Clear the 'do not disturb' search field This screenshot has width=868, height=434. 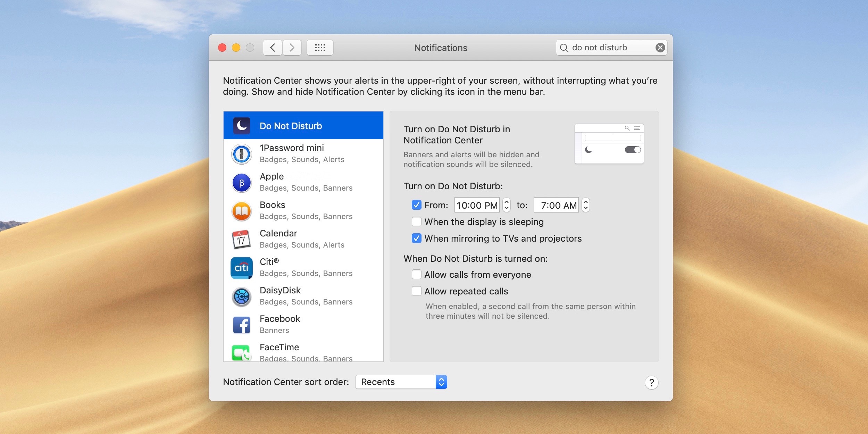[659, 48]
